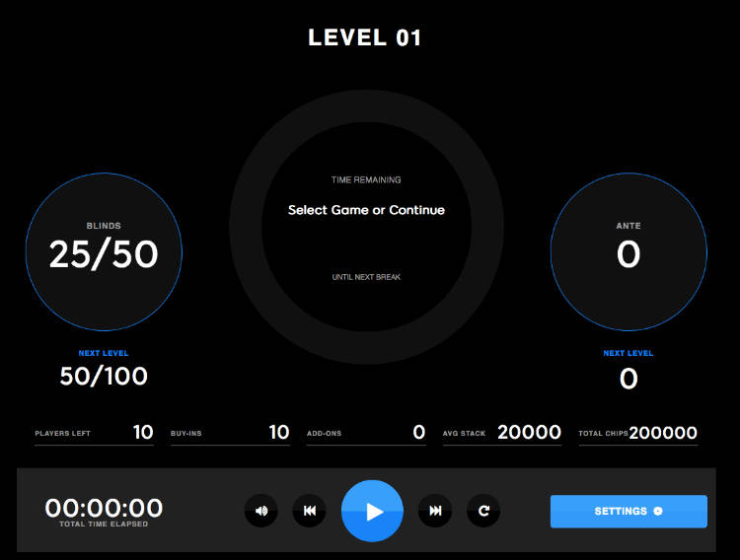This screenshot has width=740, height=560.
Task: Reset the timer with the refresh icon
Action: tap(483, 511)
